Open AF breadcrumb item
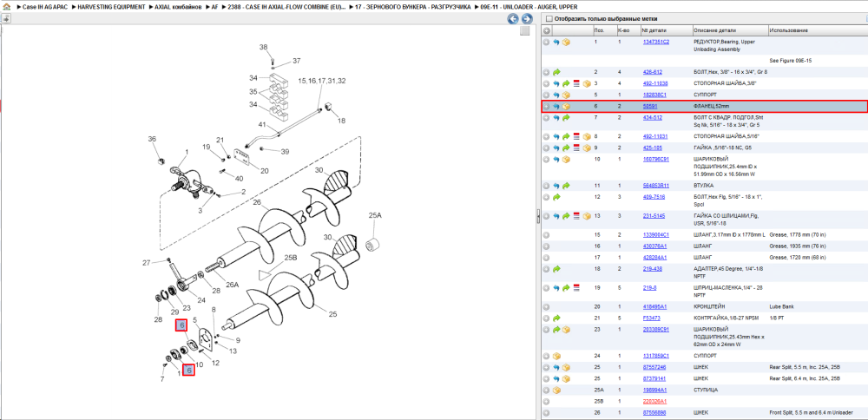868x420 pixels. click(x=214, y=7)
